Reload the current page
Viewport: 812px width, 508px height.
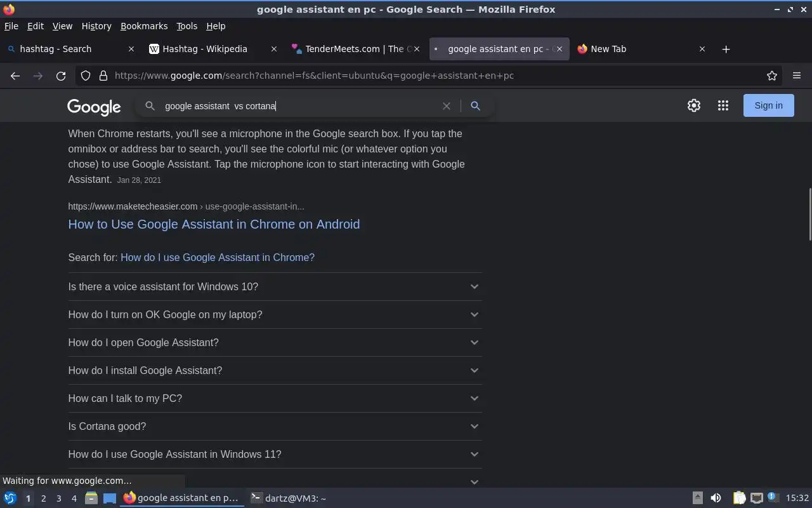click(x=61, y=76)
